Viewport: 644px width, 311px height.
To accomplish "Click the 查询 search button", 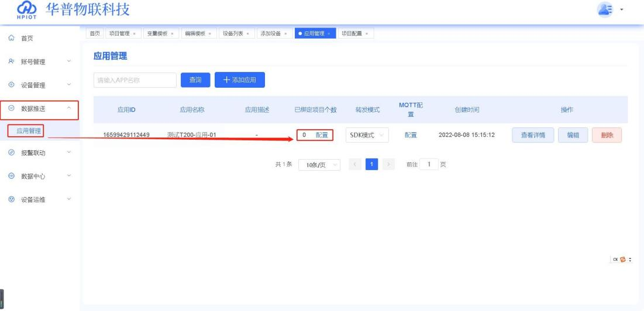I will [x=195, y=80].
